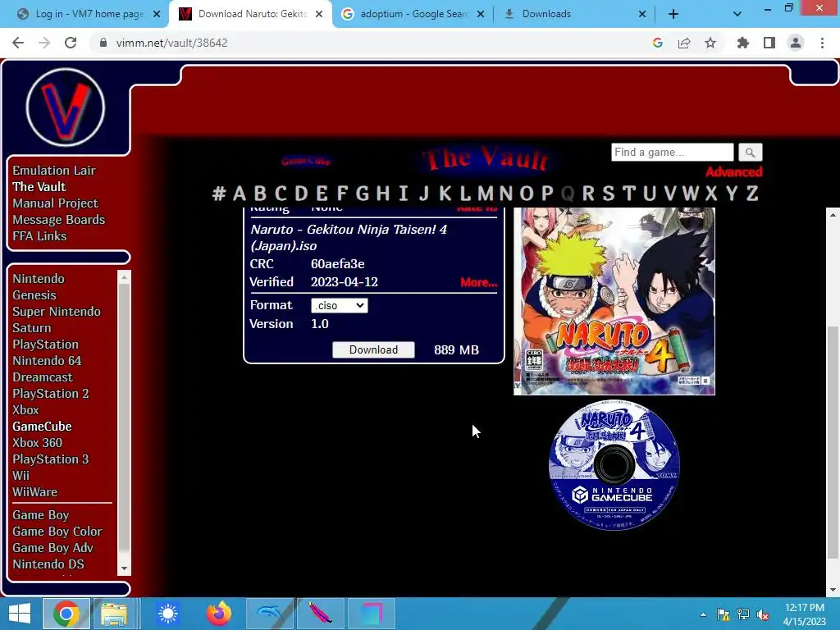Open a new browser tab
840x630 pixels.
[x=673, y=14]
